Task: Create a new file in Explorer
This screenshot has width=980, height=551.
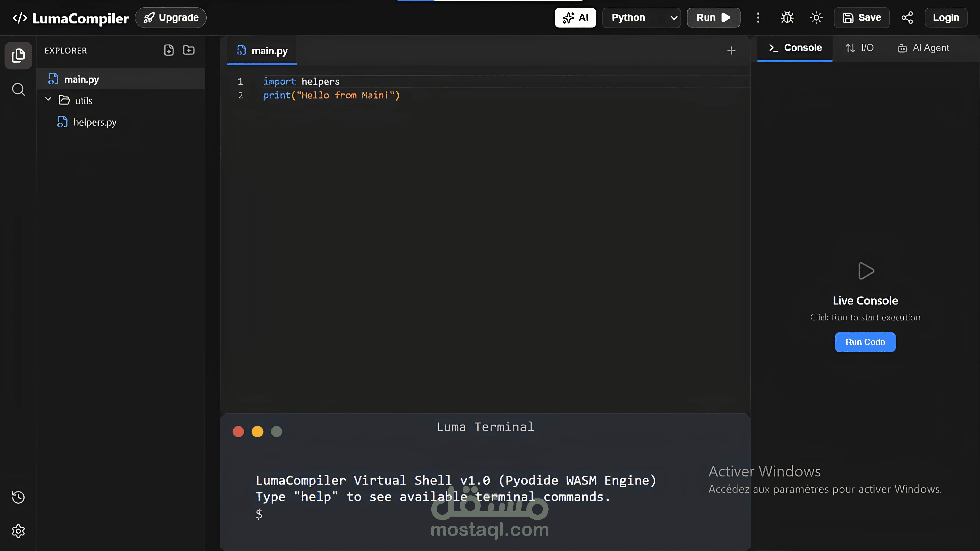Action: pyautogui.click(x=169, y=50)
